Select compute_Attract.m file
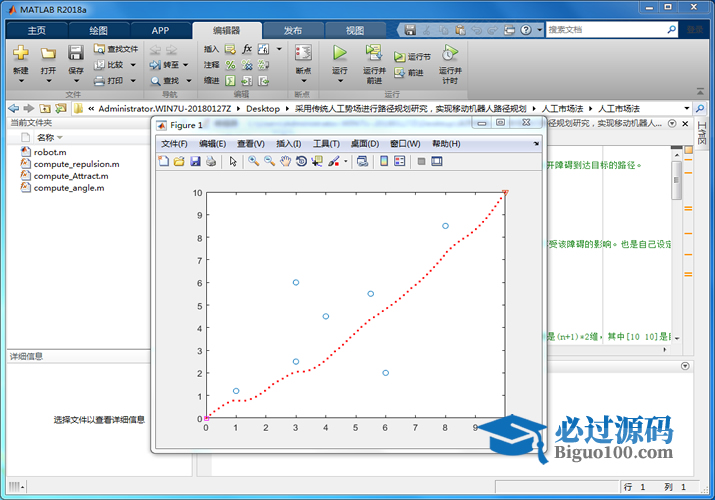Screen dimensions: 715x500 coord(65,175)
